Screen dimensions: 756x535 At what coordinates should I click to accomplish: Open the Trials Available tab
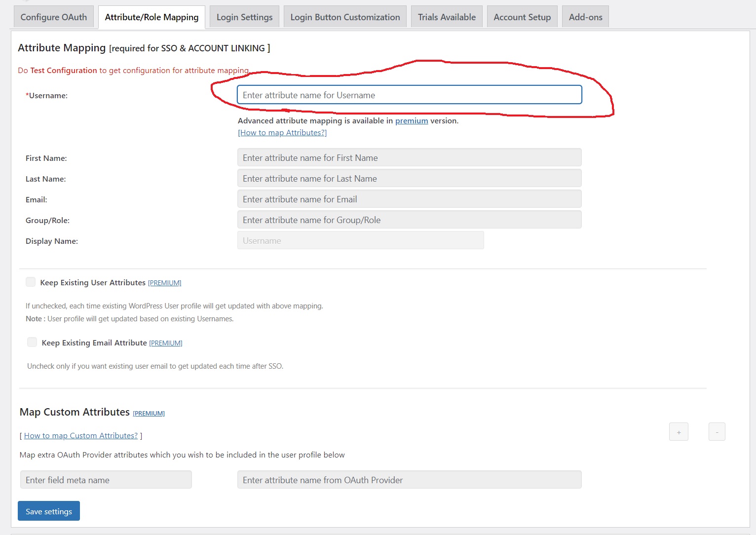[447, 17]
